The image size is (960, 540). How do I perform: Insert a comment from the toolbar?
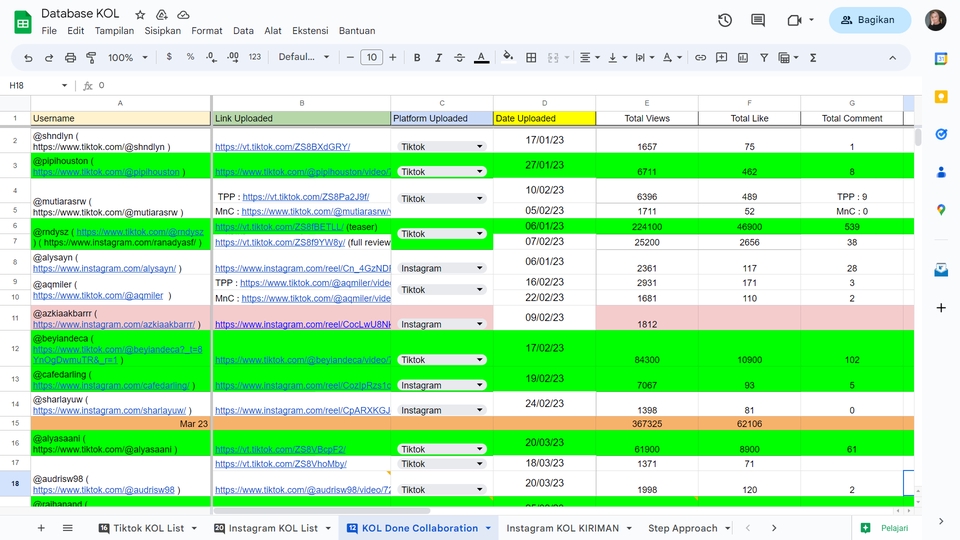click(x=722, y=58)
